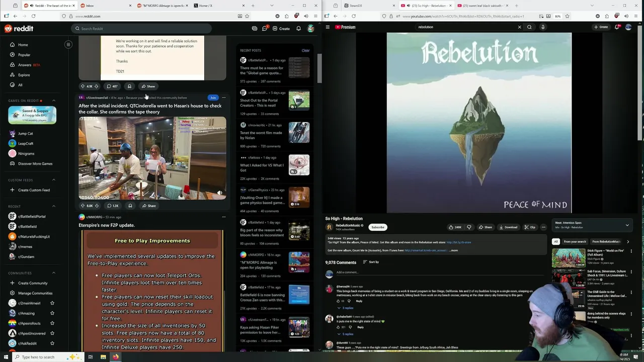Open the comments Sort by dropdown
The width and height of the screenshot is (644, 362).
[x=371, y=262]
